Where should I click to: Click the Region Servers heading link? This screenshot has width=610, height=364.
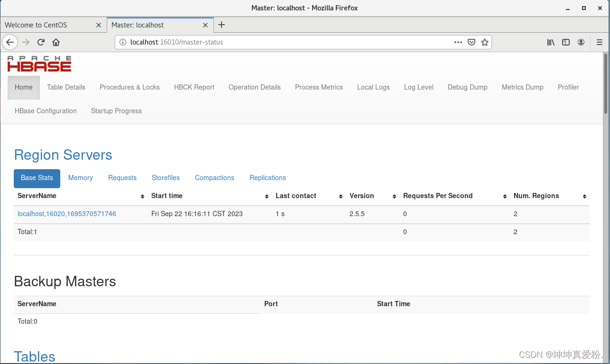point(63,155)
